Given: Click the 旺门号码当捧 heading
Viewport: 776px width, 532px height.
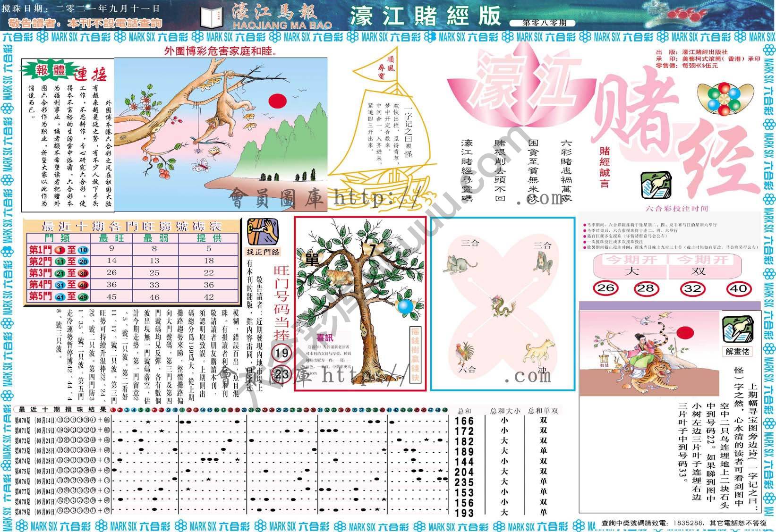Looking at the screenshot, I should 281,302.
